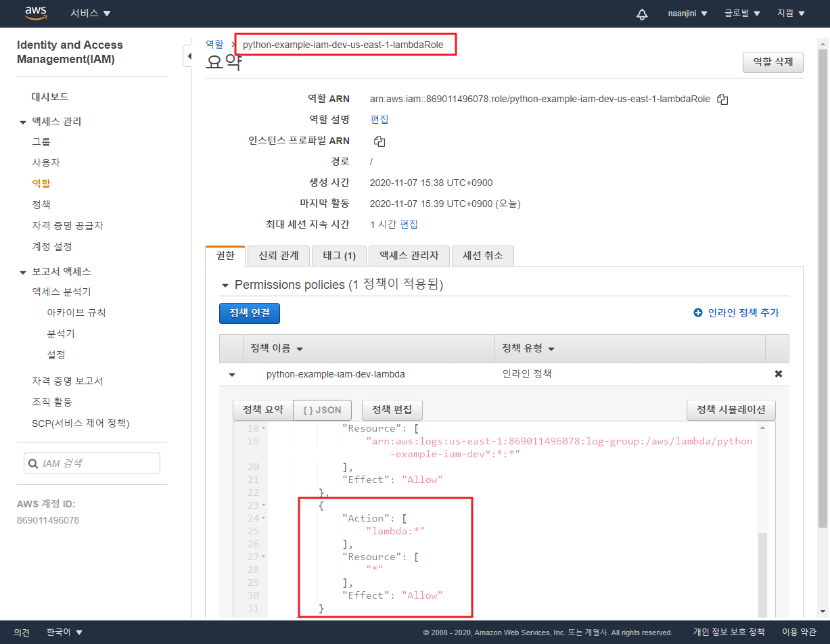Open the 지원 support dropdown
This screenshot has width=830, height=644.
pos(791,14)
